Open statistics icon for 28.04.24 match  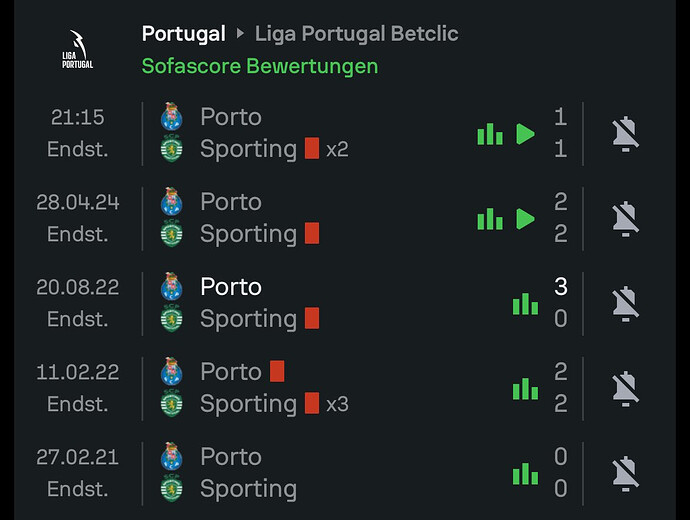coord(490,219)
